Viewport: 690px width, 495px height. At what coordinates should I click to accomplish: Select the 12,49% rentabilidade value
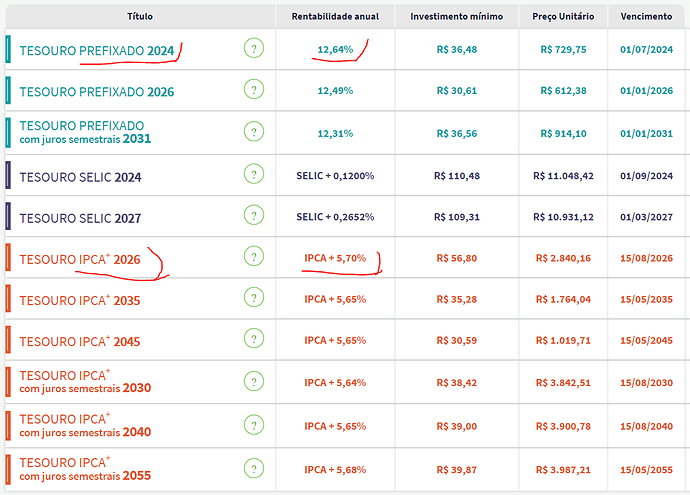[x=335, y=90]
